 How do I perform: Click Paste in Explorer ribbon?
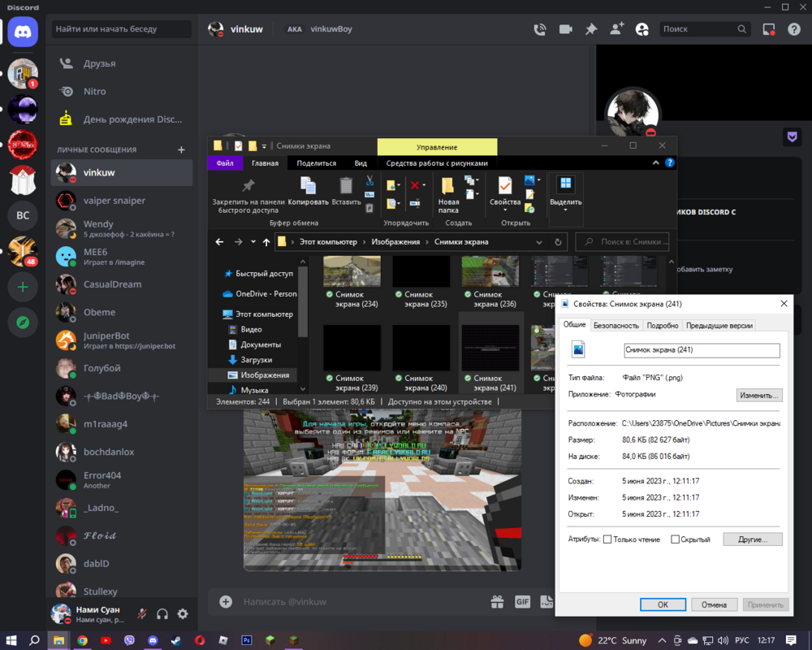[346, 191]
